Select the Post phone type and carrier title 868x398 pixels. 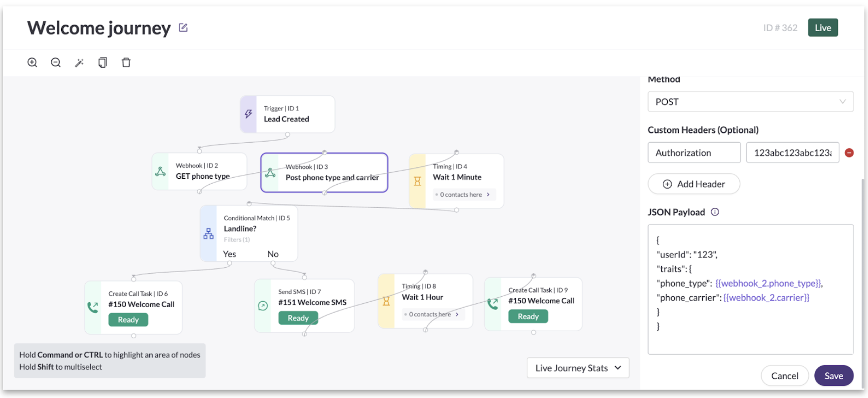[332, 177]
